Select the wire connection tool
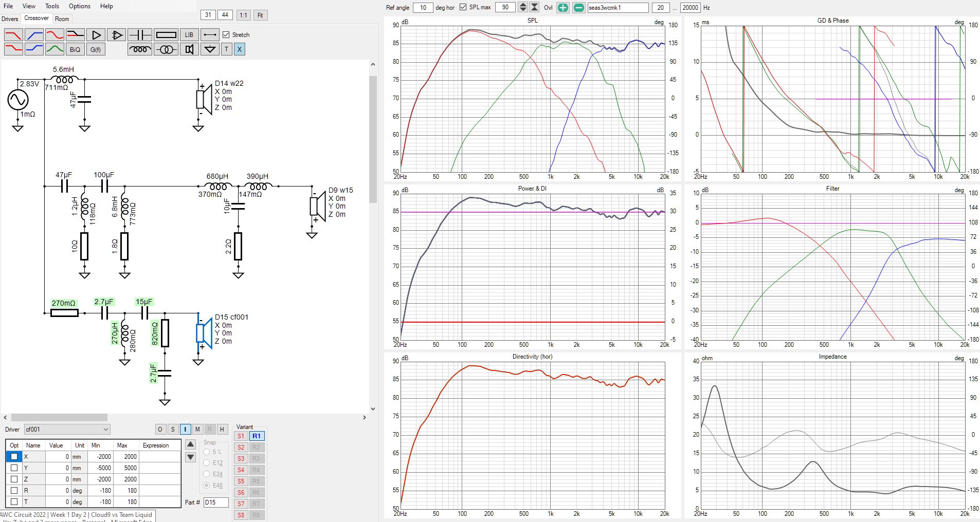Image resolution: width=980 pixels, height=522 pixels. (210, 35)
